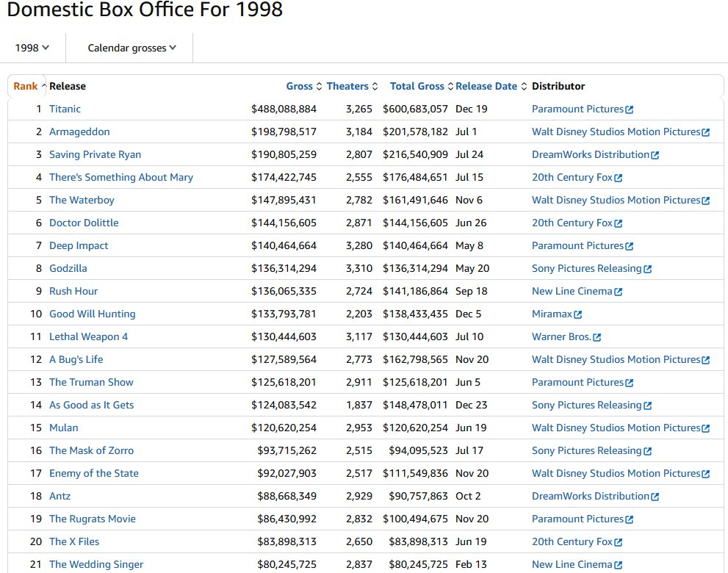Open Deep Impact release link
Image resolution: width=728 pixels, height=573 pixels.
[79, 245]
